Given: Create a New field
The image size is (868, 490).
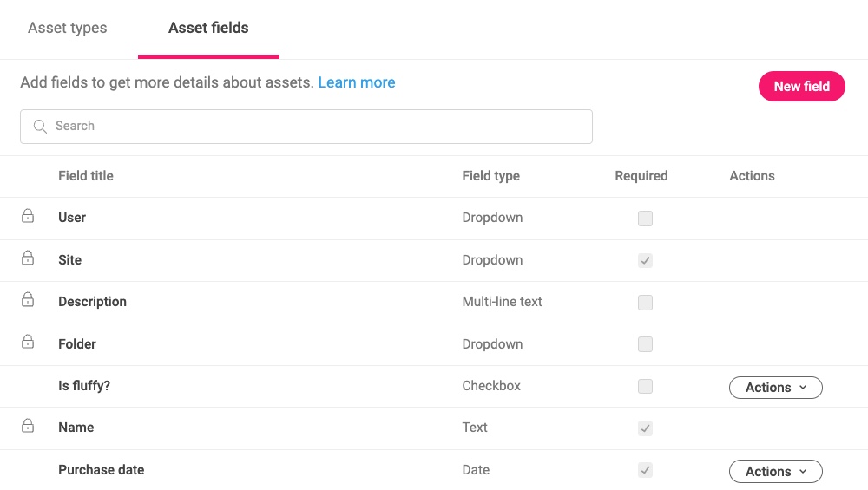Looking at the screenshot, I should click(801, 86).
